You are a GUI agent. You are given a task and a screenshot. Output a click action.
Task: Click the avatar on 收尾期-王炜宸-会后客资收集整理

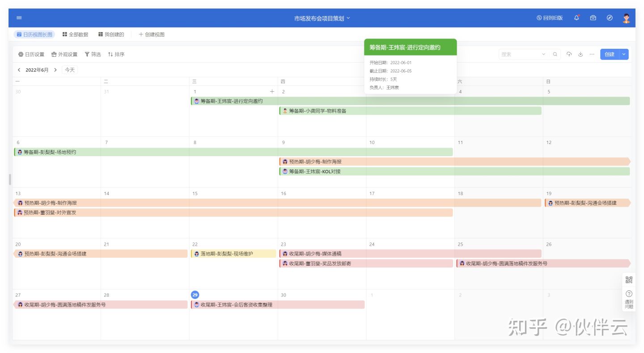(197, 305)
